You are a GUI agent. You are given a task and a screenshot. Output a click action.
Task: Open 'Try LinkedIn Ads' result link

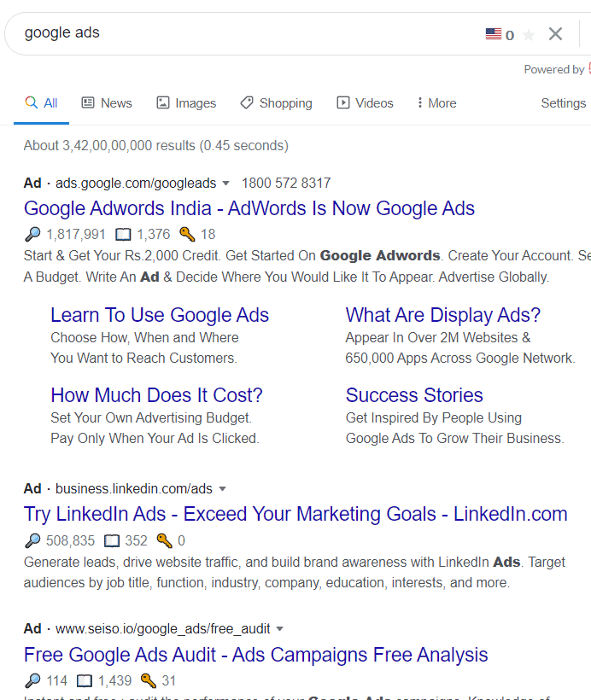click(295, 514)
